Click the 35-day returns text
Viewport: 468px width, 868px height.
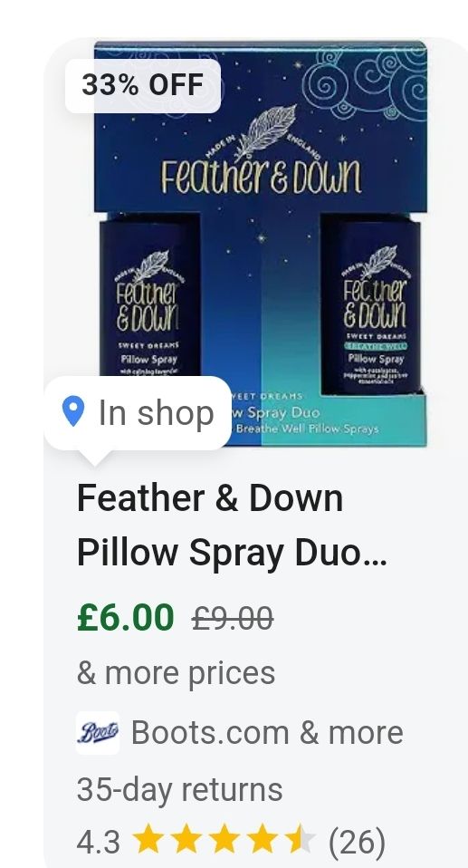click(179, 789)
